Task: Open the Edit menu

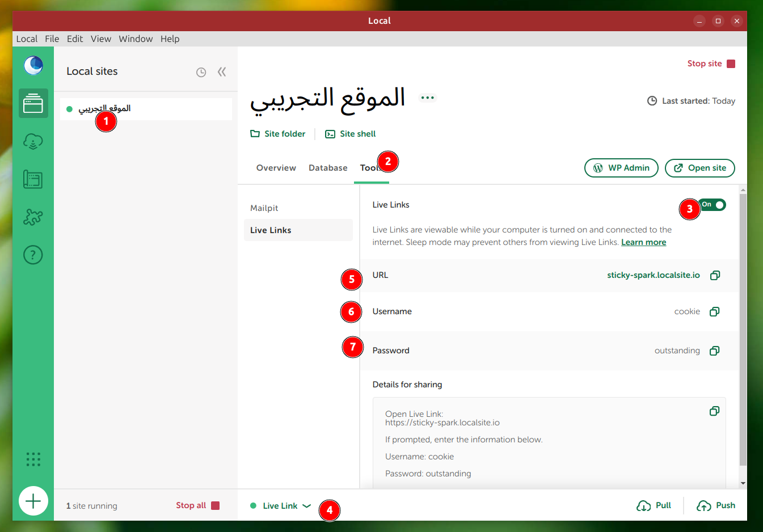Action: click(x=75, y=39)
